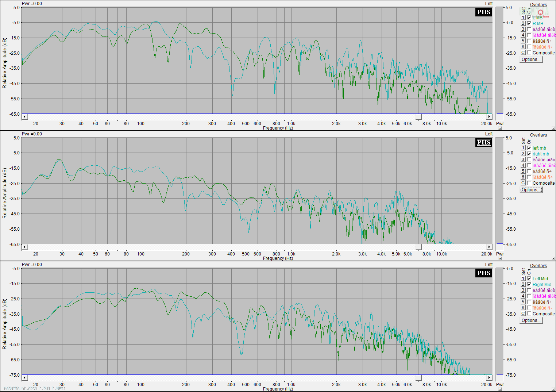Uncheck the Right Mid overlay checkbox
The height and width of the screenshot is (392, 556).
(x=529, y=284)
